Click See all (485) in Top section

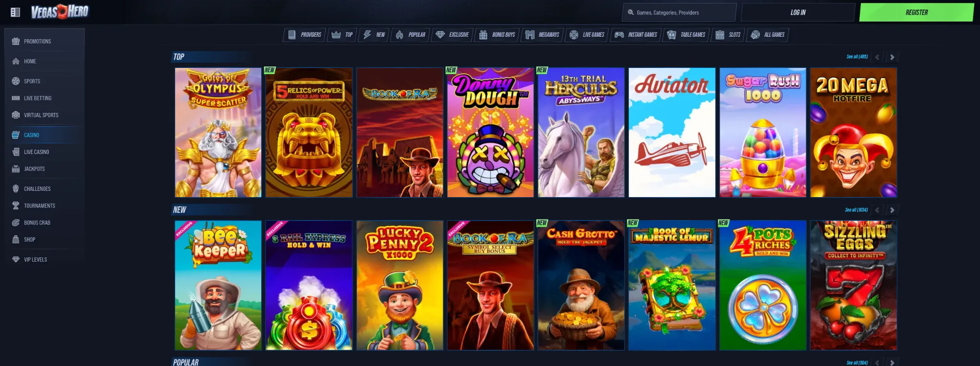click(857, 57)
